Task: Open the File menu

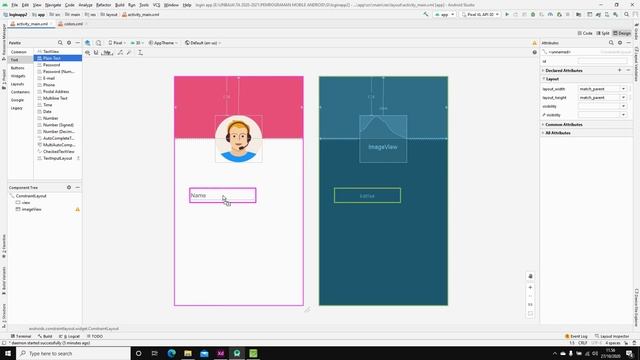Action: tap(14, 5)
